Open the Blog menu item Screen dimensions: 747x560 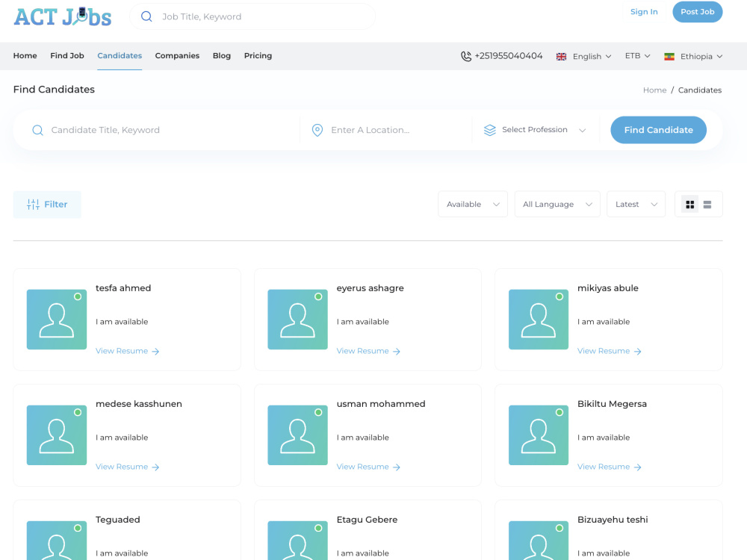click(x=222, y=56)
